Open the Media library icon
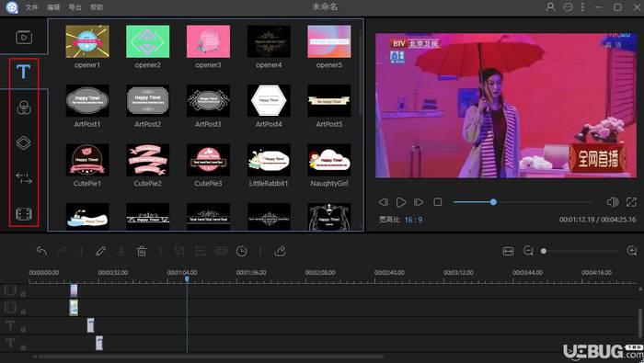This screenshot has height=363, width=644. pyautogui.click(x=24, y=38)
